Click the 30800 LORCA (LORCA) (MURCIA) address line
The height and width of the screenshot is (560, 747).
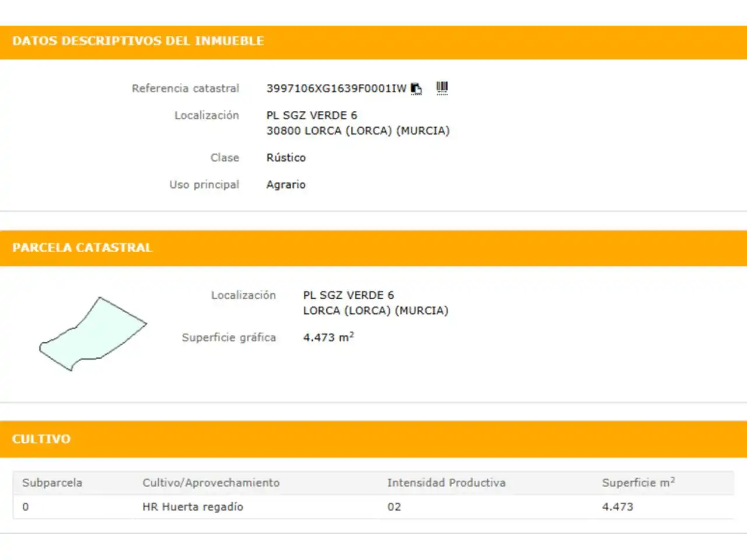tap(358, 131)
